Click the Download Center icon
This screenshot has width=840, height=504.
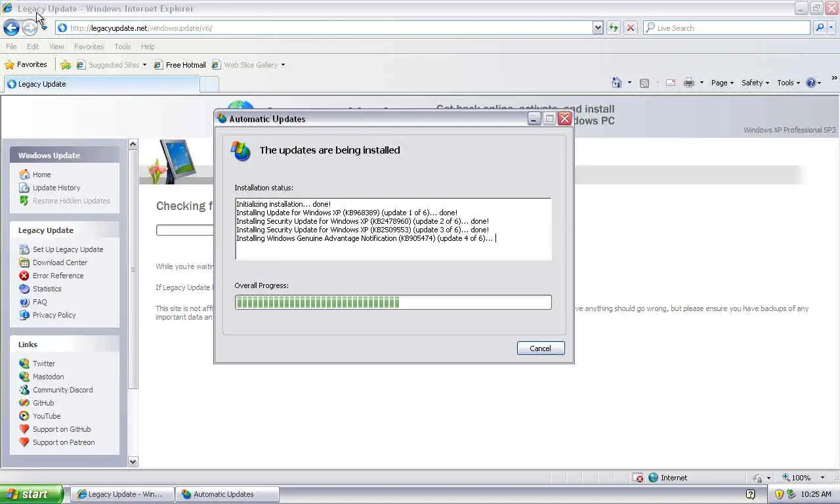point(24,262)
